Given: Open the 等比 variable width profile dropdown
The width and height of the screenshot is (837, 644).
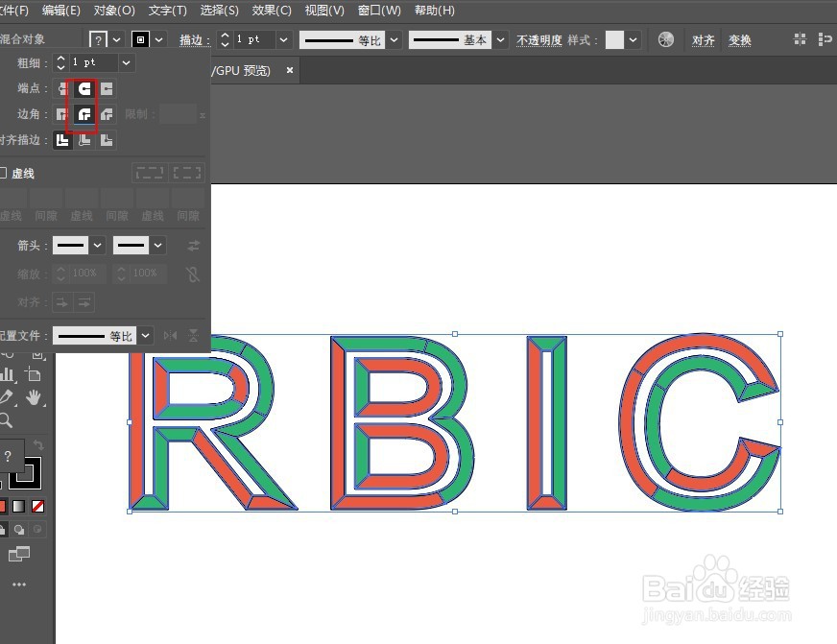Looking at the screenshot, I should 394,39.
